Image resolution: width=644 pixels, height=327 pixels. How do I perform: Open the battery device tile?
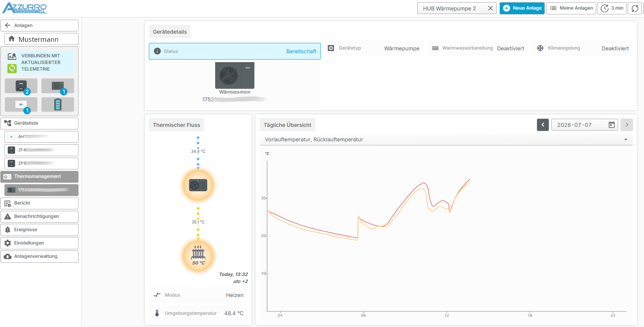click(x=58, y=104)
